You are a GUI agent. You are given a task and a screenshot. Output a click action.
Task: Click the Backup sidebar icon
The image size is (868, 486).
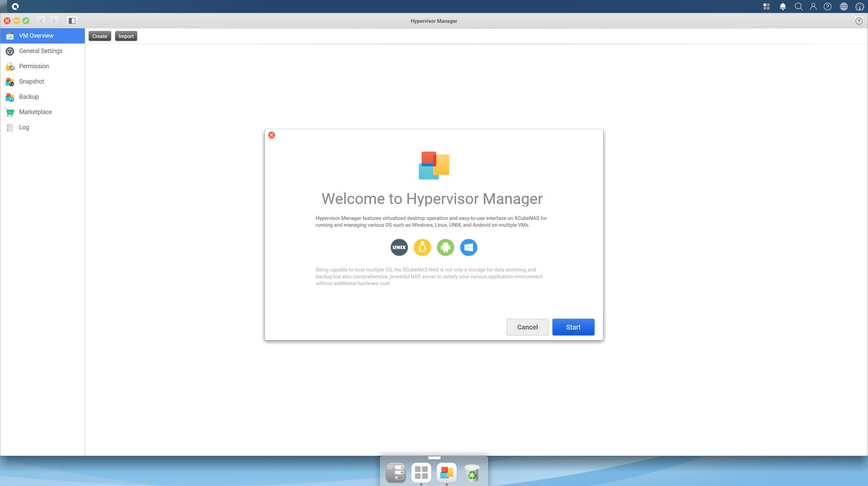[10, 97]
